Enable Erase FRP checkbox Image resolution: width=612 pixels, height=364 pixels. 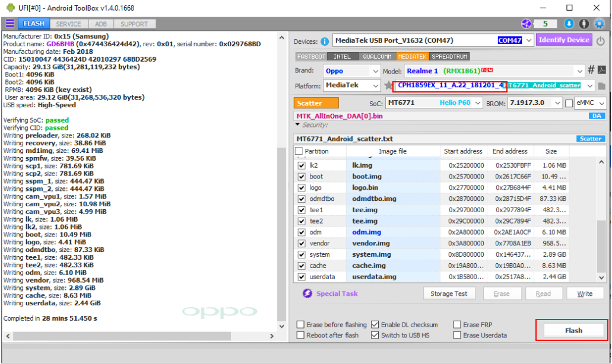coord(457,325)
